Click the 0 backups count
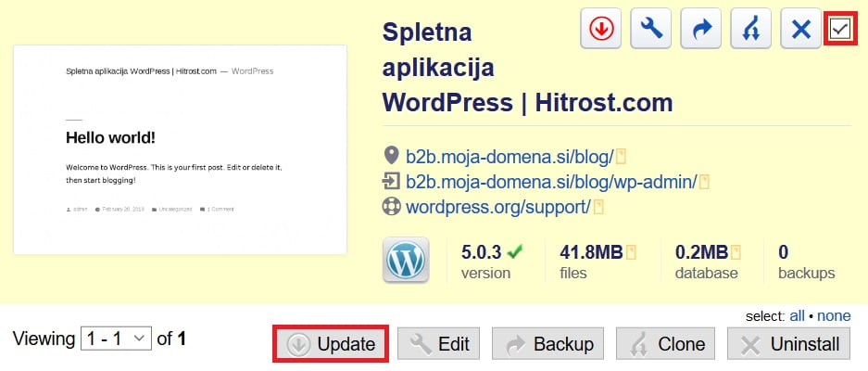 pos(784,252)
